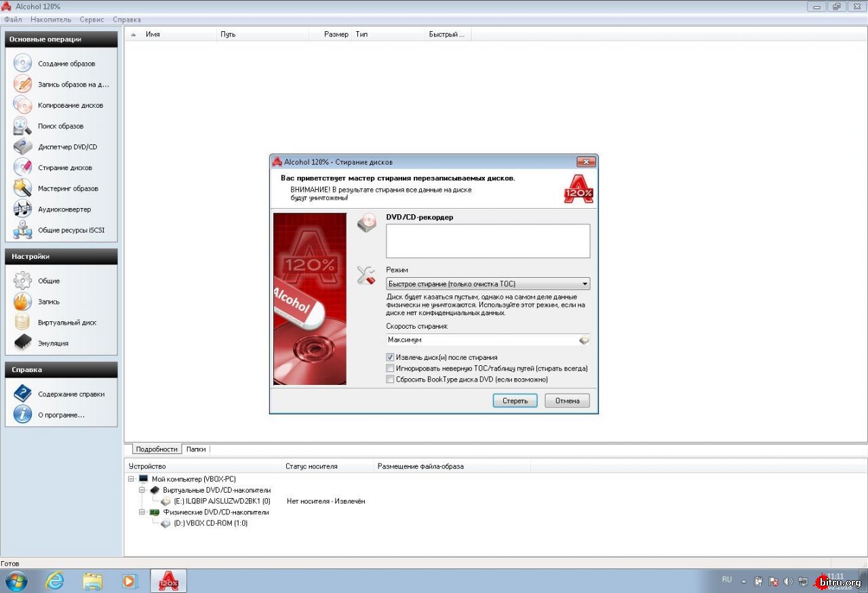
Task: Open the volume speaker tray icon
Action: coord(788,581)
